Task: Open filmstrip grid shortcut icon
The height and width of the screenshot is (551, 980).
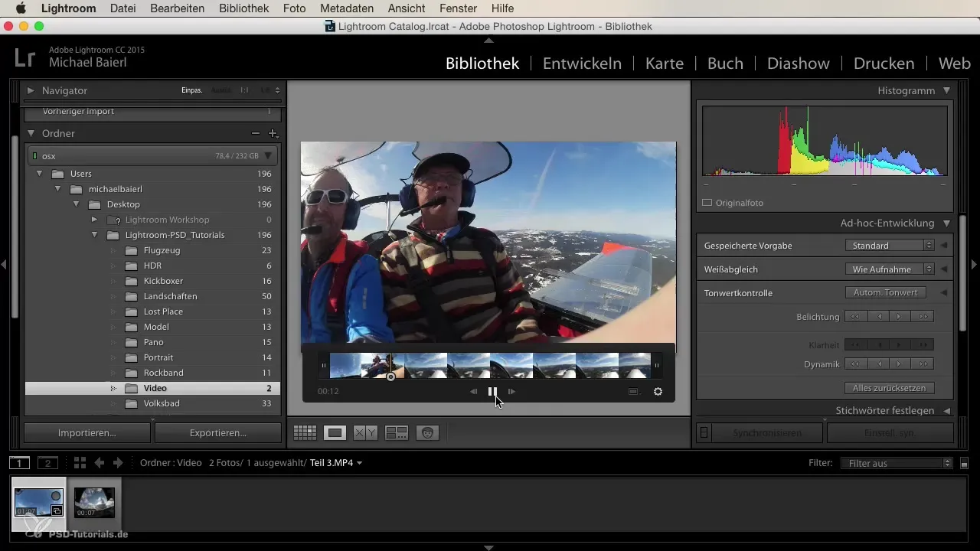Action: 80,463
